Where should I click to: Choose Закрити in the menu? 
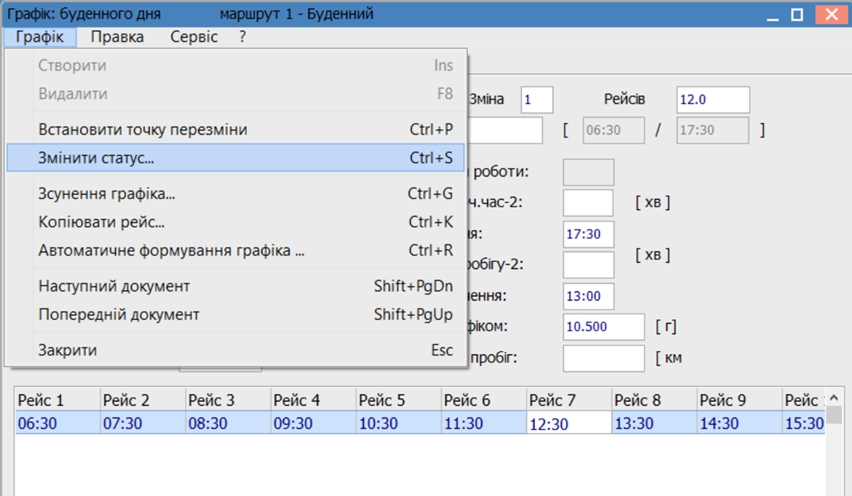click(236, 350)
